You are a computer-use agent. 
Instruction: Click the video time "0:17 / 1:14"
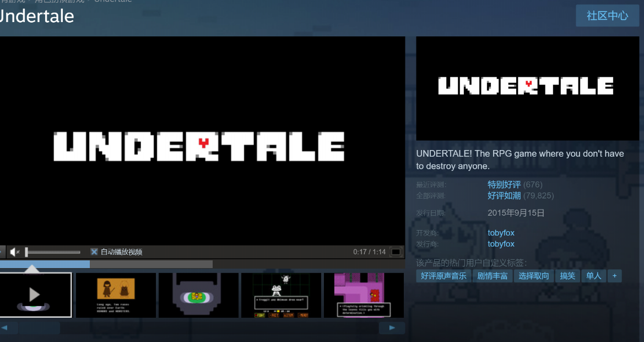(x=369, y=252)
